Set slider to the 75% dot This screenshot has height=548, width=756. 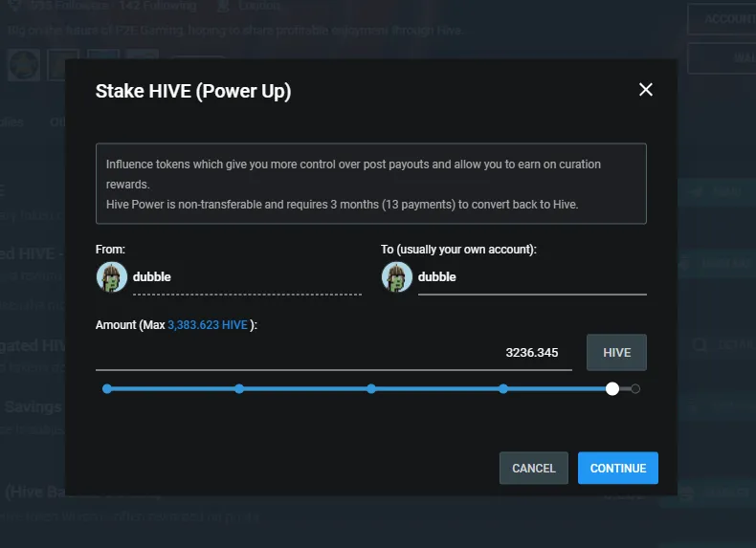point(503,388)
